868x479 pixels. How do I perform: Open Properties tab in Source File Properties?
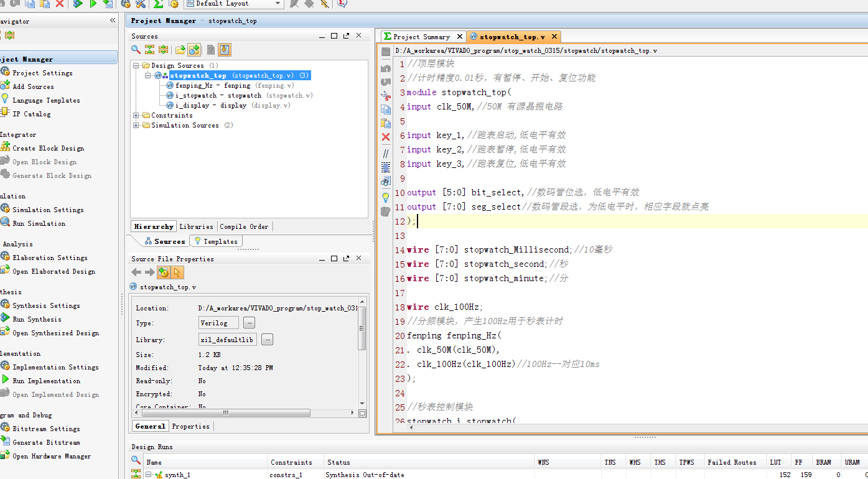[190, 426]
